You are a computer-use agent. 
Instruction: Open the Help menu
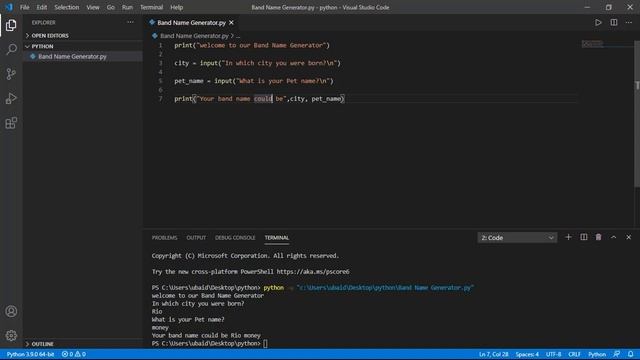click(176, 7)
